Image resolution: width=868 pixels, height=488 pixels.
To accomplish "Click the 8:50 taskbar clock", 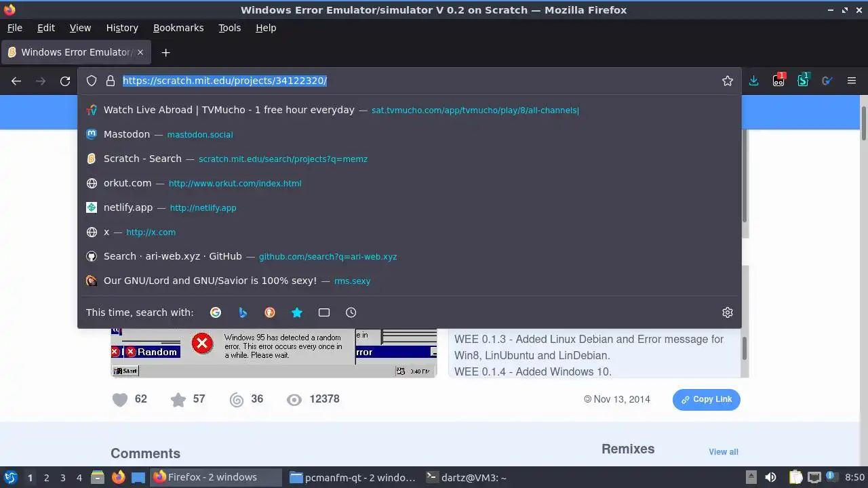I will coord(854,478).
